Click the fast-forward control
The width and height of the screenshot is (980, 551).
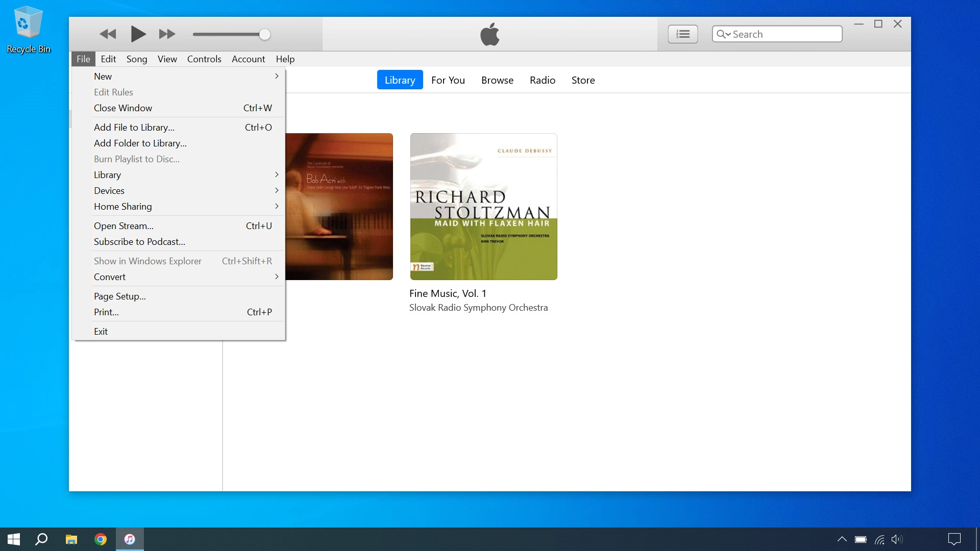[x=167, y=34]
